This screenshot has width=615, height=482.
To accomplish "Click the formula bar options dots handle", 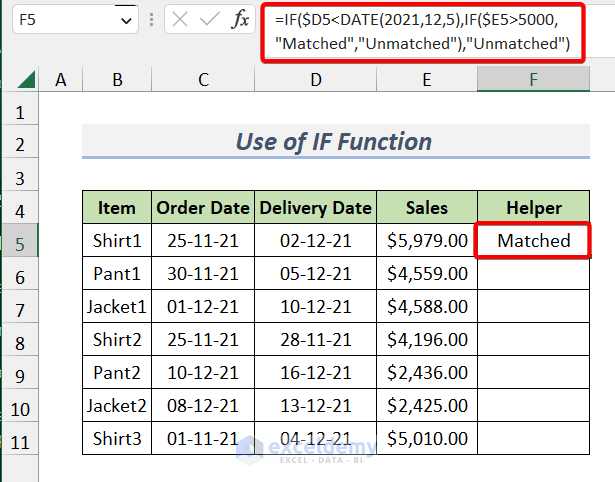I will (x=150, y=19).
